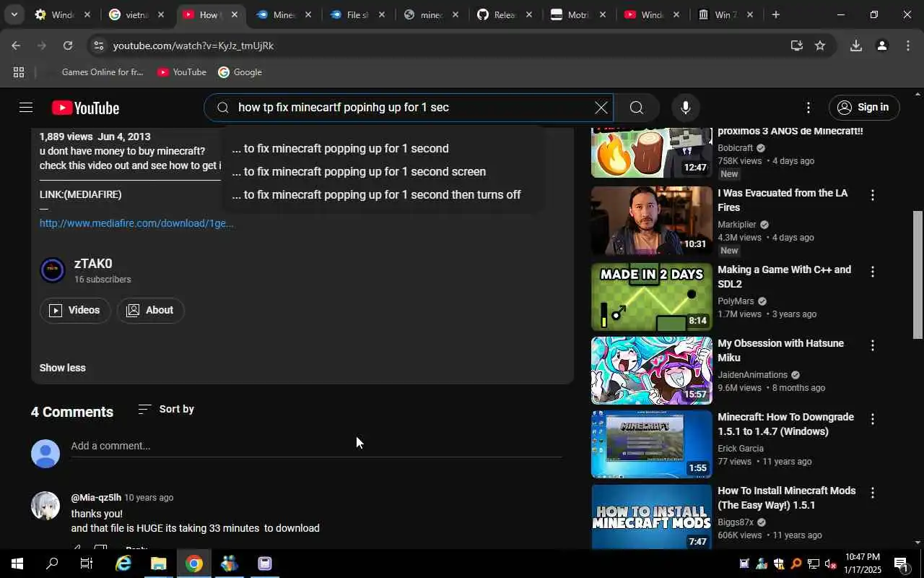This screenshot has width=924, height=578.
Task: Go back to the previous page
Action: 16,46
